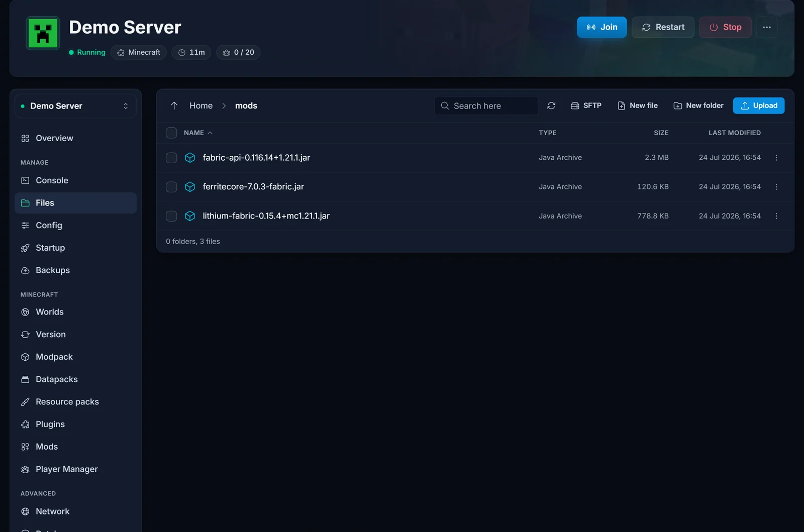Go to Home in breadcrumb

click(201, 105)
